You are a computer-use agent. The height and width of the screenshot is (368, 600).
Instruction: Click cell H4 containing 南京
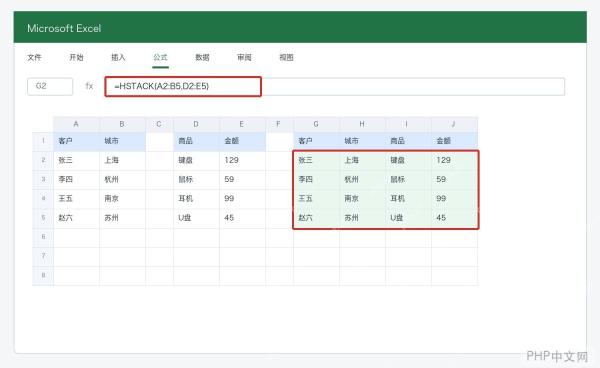(362, 199)
